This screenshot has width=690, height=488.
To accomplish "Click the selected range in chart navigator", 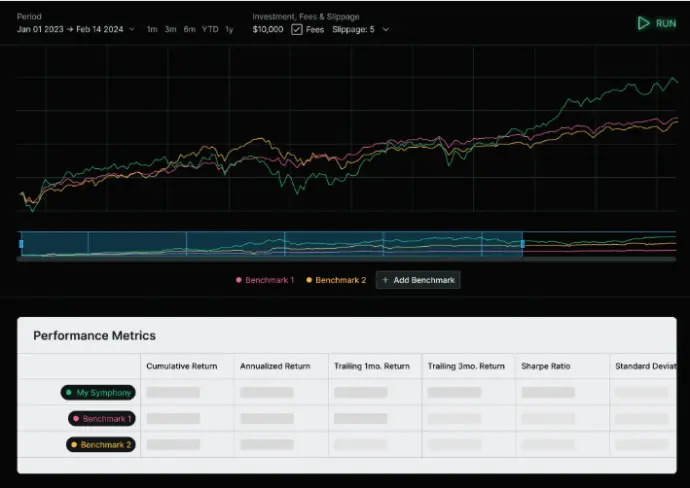I will (270, 244).
